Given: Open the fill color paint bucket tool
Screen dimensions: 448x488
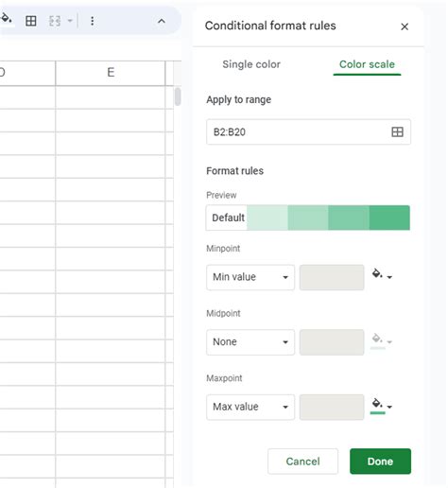Looking at the screenshot, I should [x=7, y=19].
